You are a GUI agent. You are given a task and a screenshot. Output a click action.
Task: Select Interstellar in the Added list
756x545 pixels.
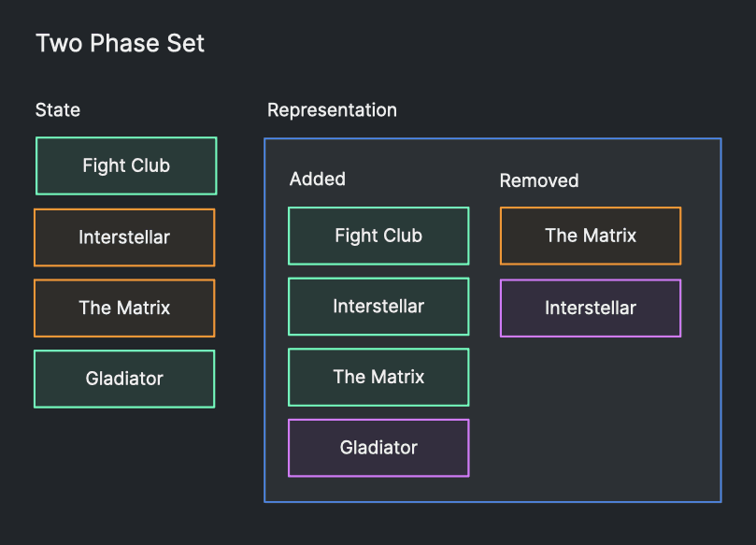tap(378, 307)
